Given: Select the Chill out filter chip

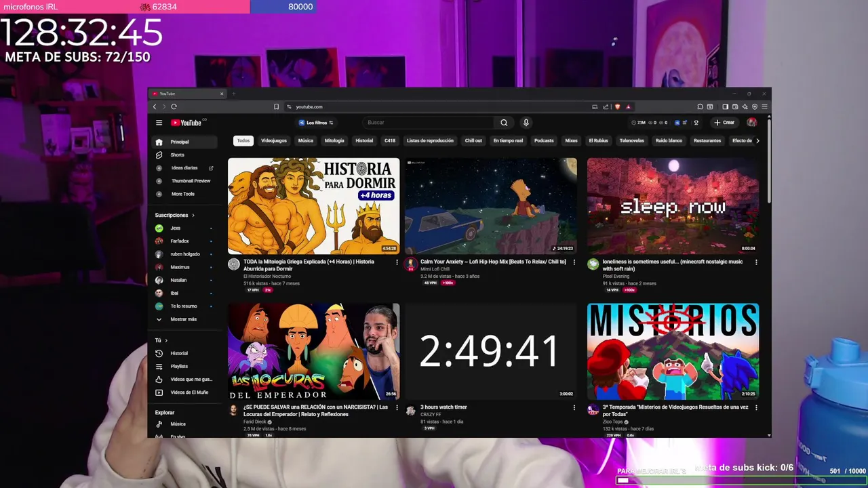Looking at the screenshot, I should (x=473, y=141).
